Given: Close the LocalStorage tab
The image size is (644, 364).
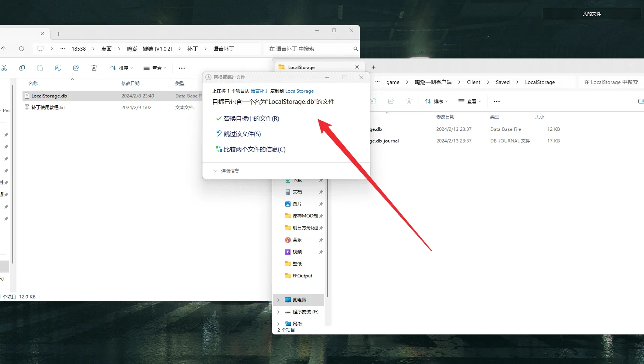Looking at the screenshot, I should point(357,67).
